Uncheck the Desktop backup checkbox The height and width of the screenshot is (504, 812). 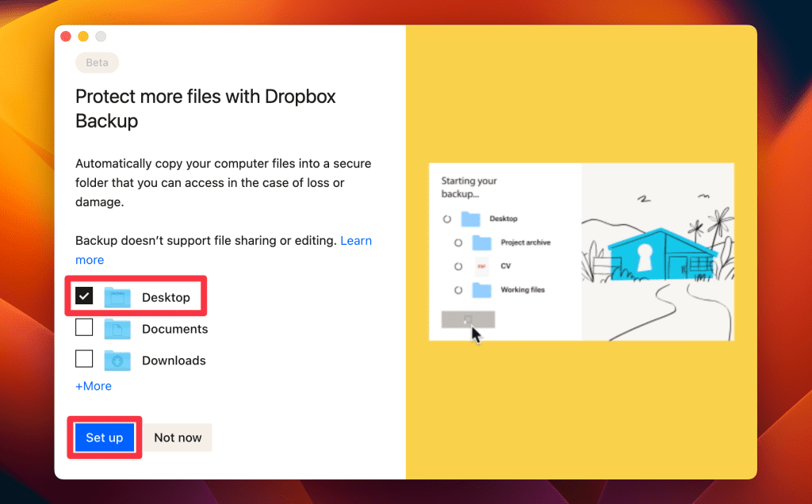pyautogui.click(x=84, y=296)
